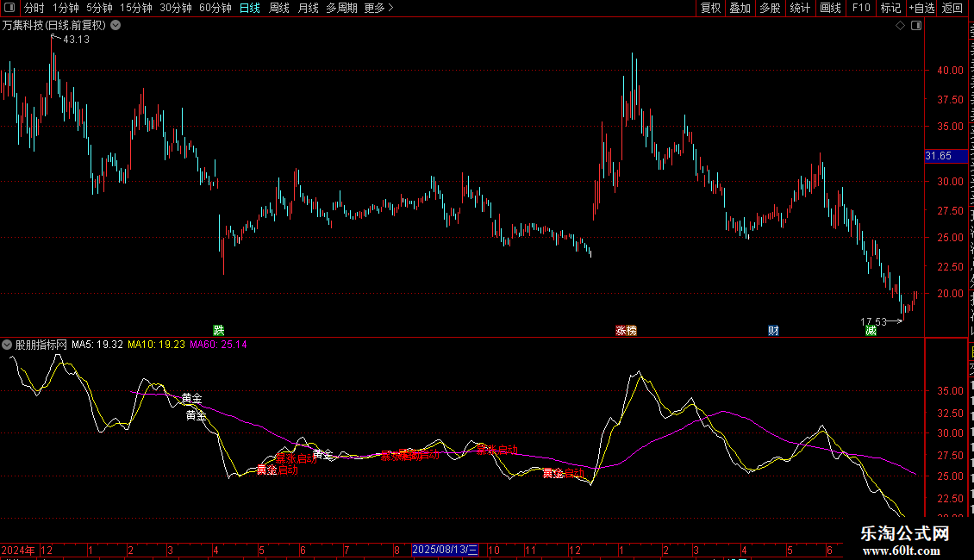Switch to 月线 monthly chart

[308, 8]
